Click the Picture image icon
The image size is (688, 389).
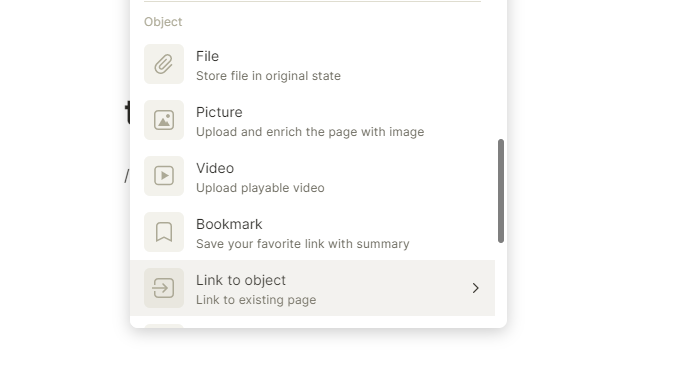click(164, 120)
